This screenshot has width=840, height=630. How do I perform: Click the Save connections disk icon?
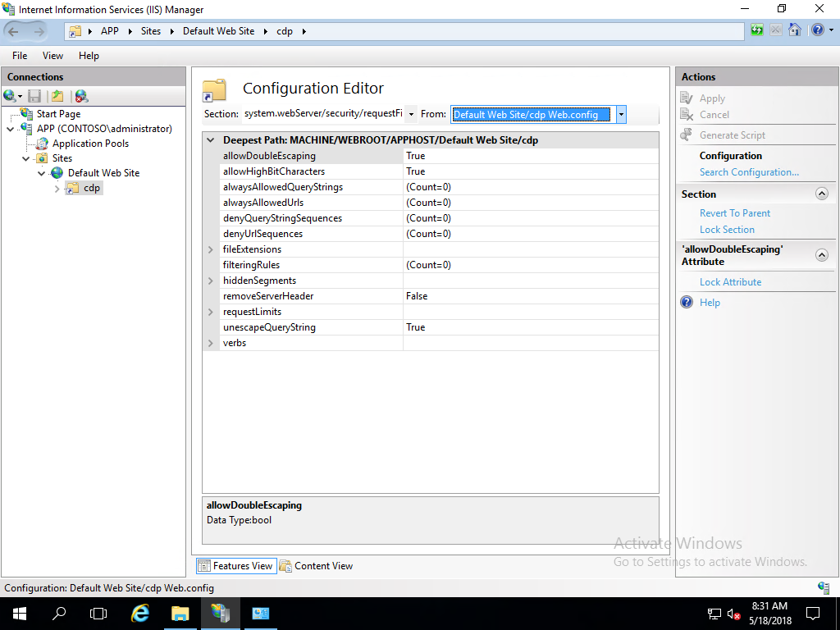34,96
